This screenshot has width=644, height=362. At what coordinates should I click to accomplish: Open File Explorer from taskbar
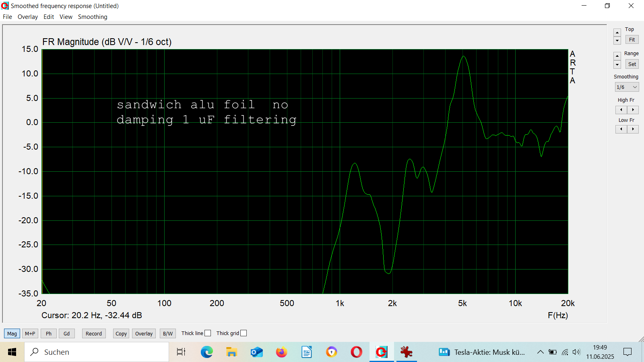(x=231, y=352)
